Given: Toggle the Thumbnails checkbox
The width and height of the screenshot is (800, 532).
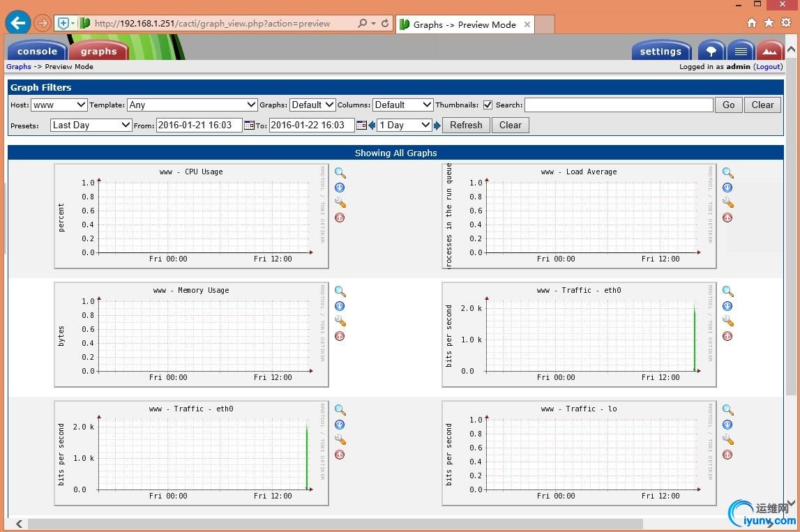Looking at the screenshot, I should tap(488, 105).
